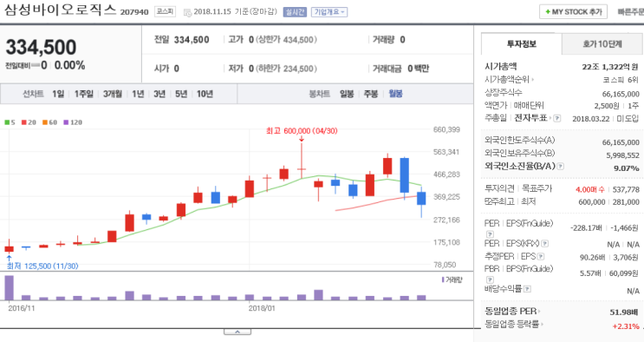Click the green 5 moving-average legend swatch
Screen dimensions: 644x342
point(7,122)
